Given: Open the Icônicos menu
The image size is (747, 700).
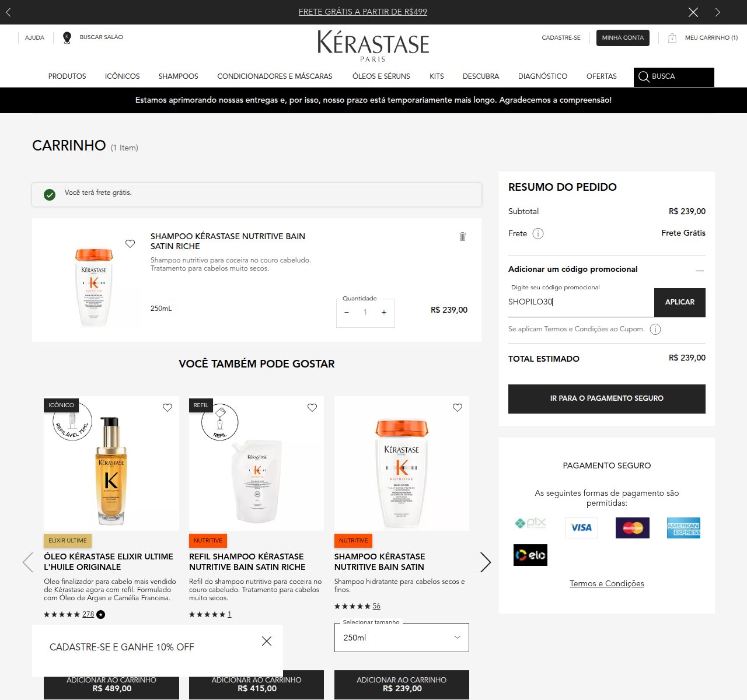Looking at the screenshot, I should 123,76.
